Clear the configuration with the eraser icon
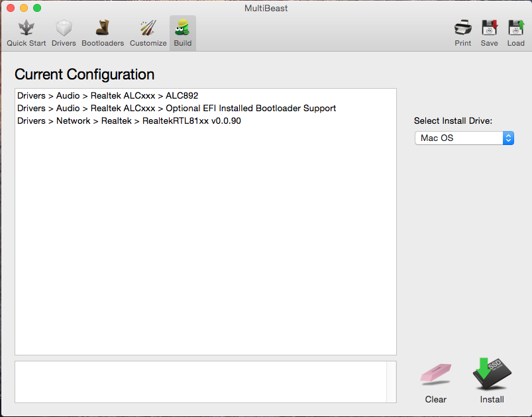 tap(435, 375)
